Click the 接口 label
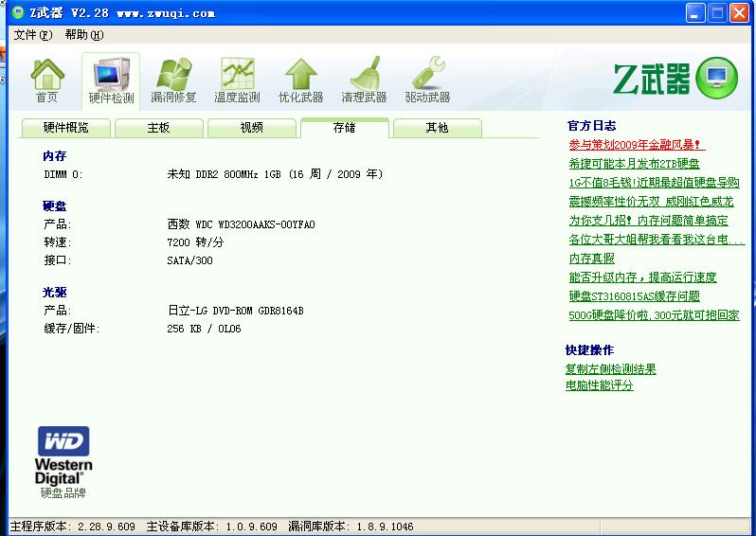Image resolution: width=756 pixels, height=536 pixels. pos(57,260)
